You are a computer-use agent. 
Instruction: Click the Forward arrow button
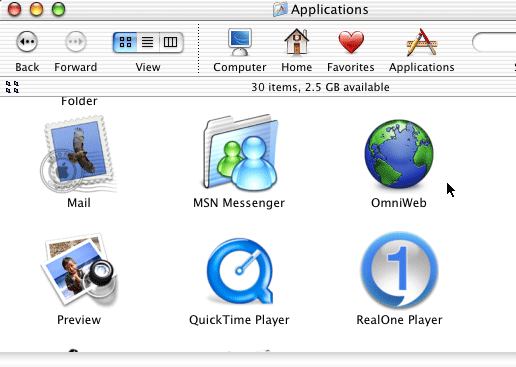tap(76, 42)
